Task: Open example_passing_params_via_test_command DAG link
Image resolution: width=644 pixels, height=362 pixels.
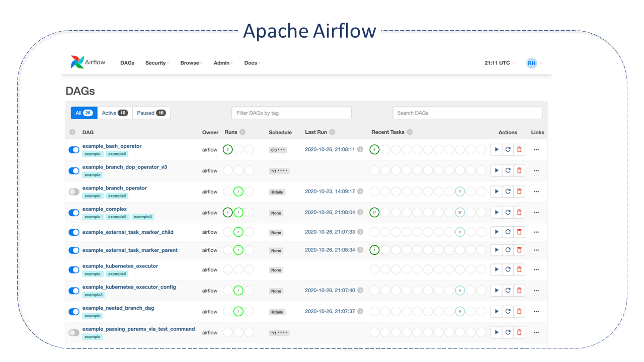Action: [x=139, y=329]
